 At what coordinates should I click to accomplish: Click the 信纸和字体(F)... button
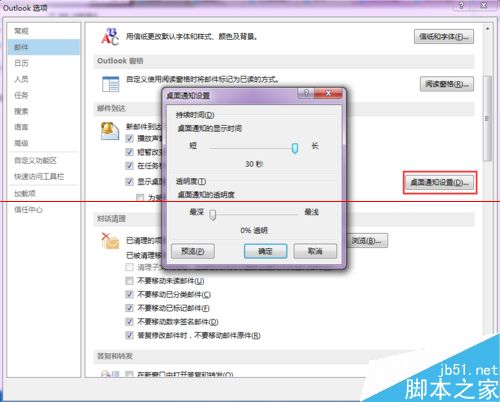point(444,37)
